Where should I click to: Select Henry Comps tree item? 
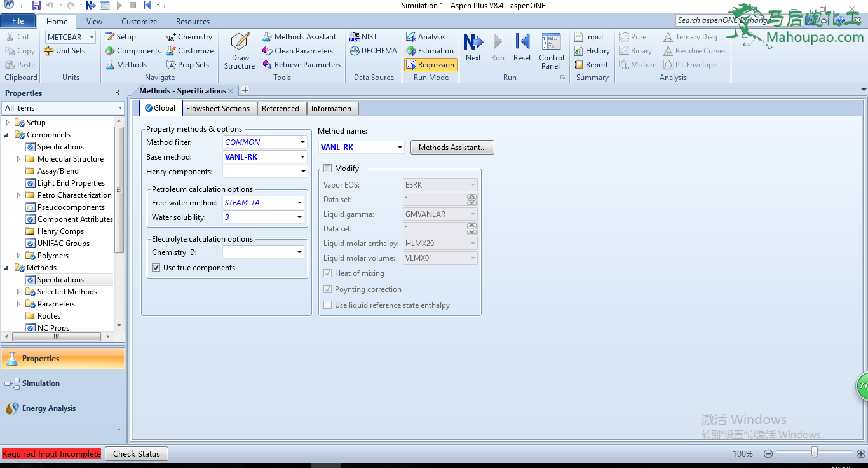[x=60, y=231]
